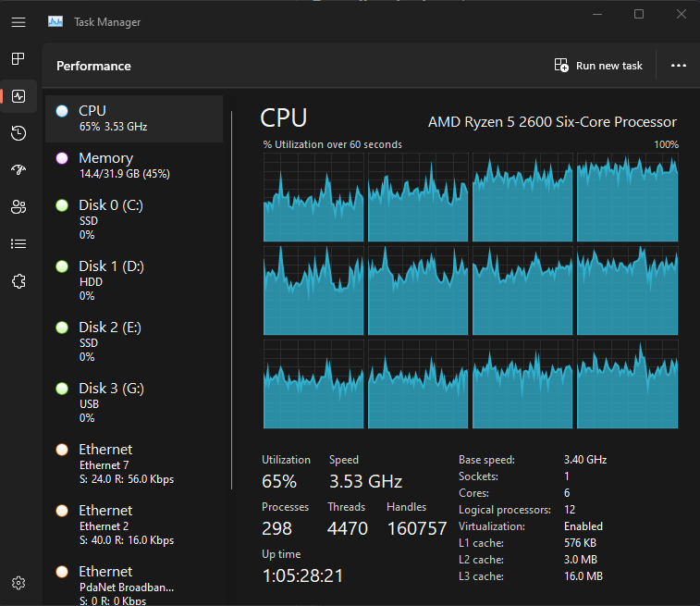This screenshot has height=606, width=700.
Task: Click the Logical processors value 12
Action: pos(570,510)
